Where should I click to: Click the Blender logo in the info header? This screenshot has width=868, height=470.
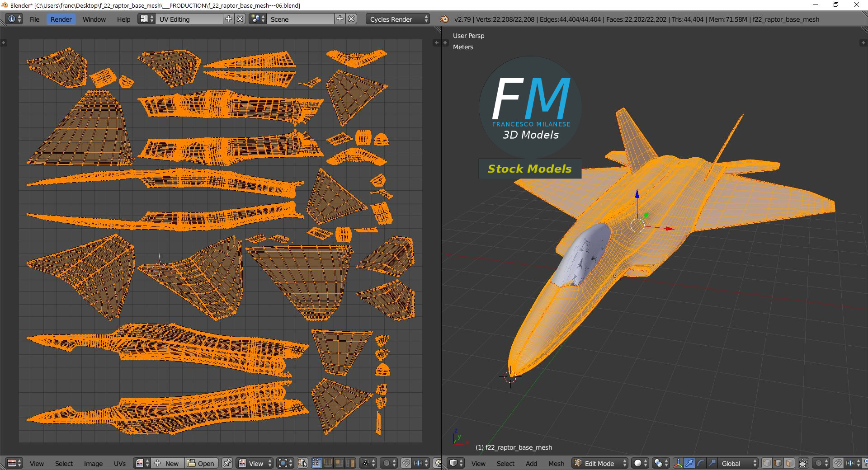tap(444, 19)
